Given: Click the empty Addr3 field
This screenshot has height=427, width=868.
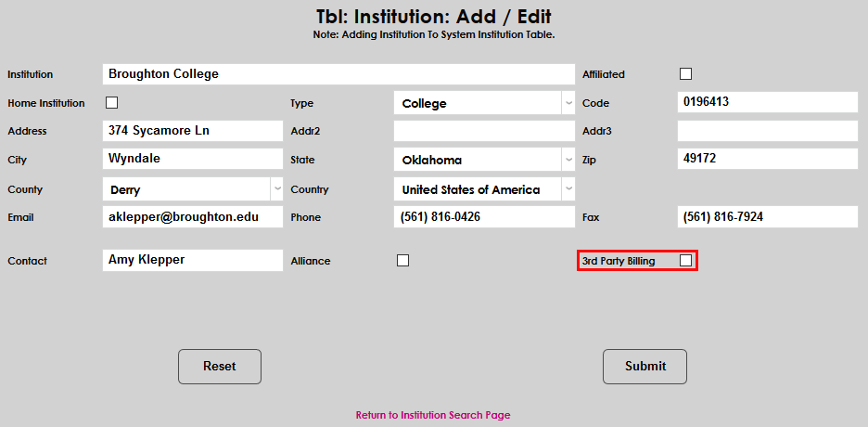Looking at the screenshot, I should point(767,131).
